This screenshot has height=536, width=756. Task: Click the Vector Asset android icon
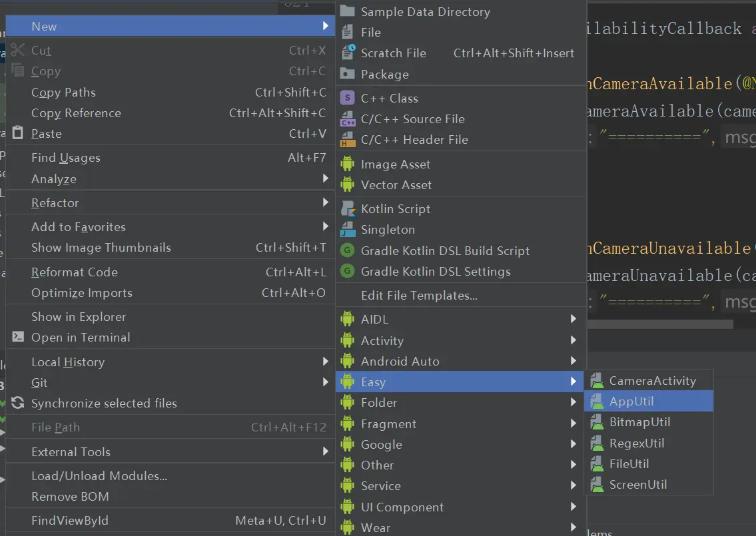point(347,184)
